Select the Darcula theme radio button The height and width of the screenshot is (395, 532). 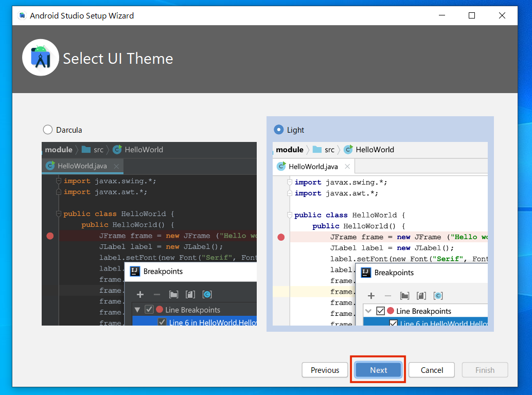point(48,130)
